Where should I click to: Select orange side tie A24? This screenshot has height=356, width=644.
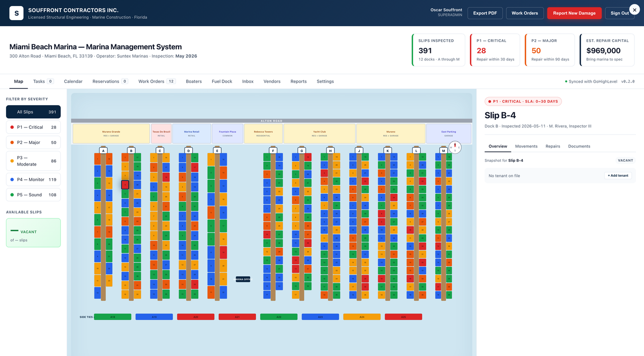coord(362,317)
